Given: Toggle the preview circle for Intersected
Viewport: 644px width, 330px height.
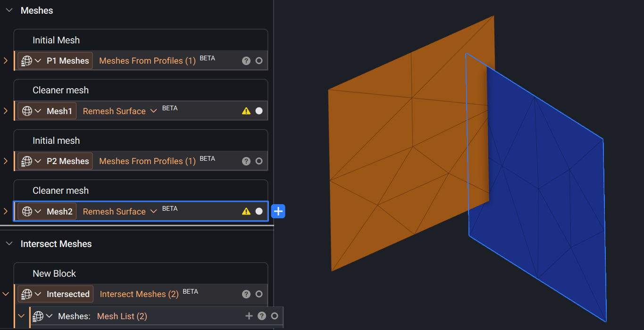Looking at the screenshot, I should (259, 294).
